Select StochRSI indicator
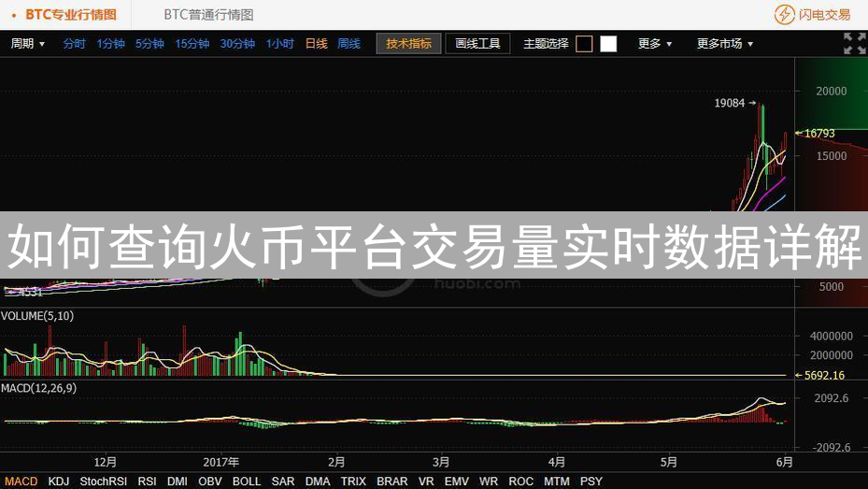868x489 pixels. coord(104,482)
